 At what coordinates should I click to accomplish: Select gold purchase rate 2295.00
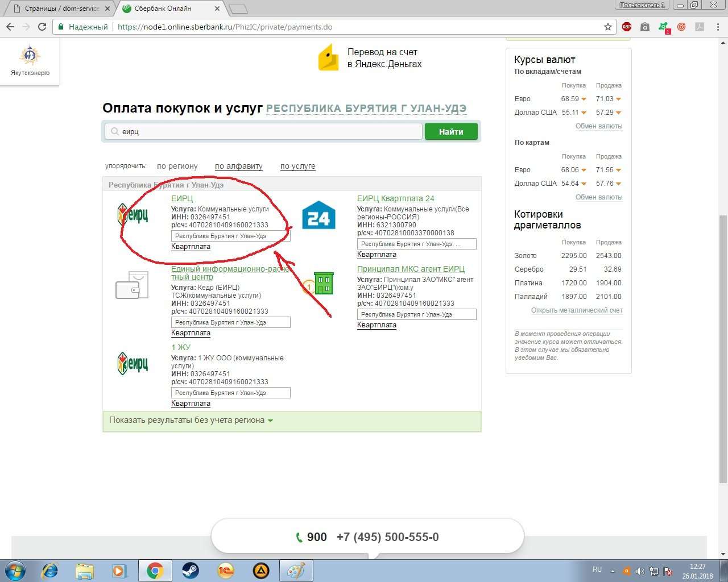(x=573, y=256)
